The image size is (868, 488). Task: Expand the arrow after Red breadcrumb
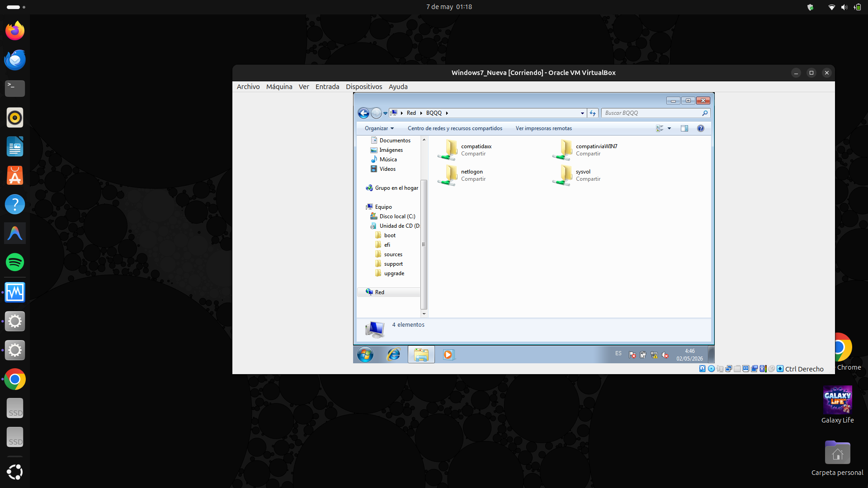pyautogui.click(x=421, y=113)
